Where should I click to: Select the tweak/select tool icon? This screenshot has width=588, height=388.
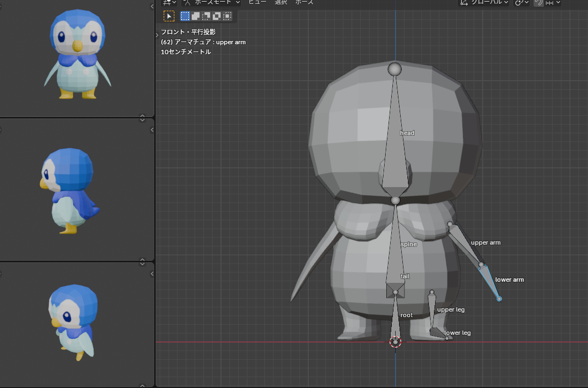click(x=169, y=16)
